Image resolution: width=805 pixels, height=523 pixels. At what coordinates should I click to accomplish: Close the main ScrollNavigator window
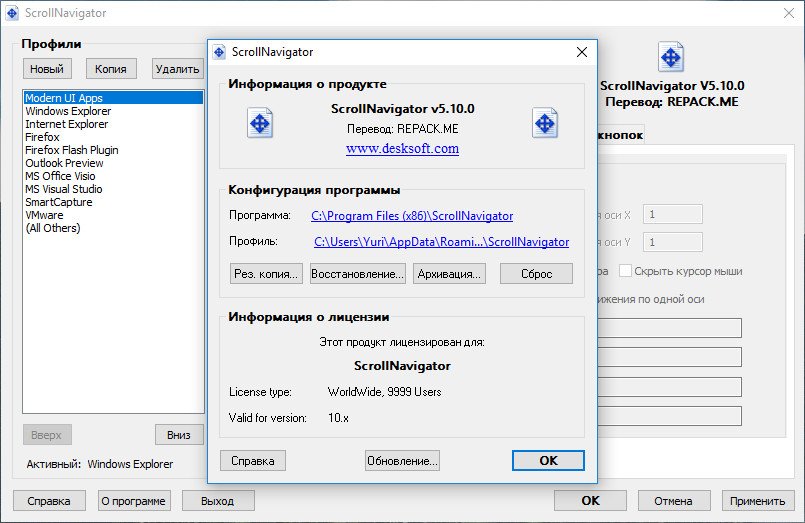pos(789,13)
